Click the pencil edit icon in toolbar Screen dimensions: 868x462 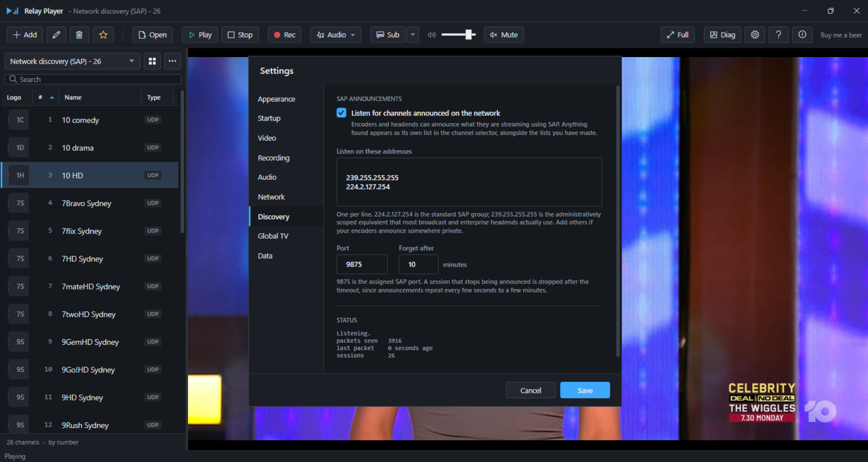click(56, 35)
